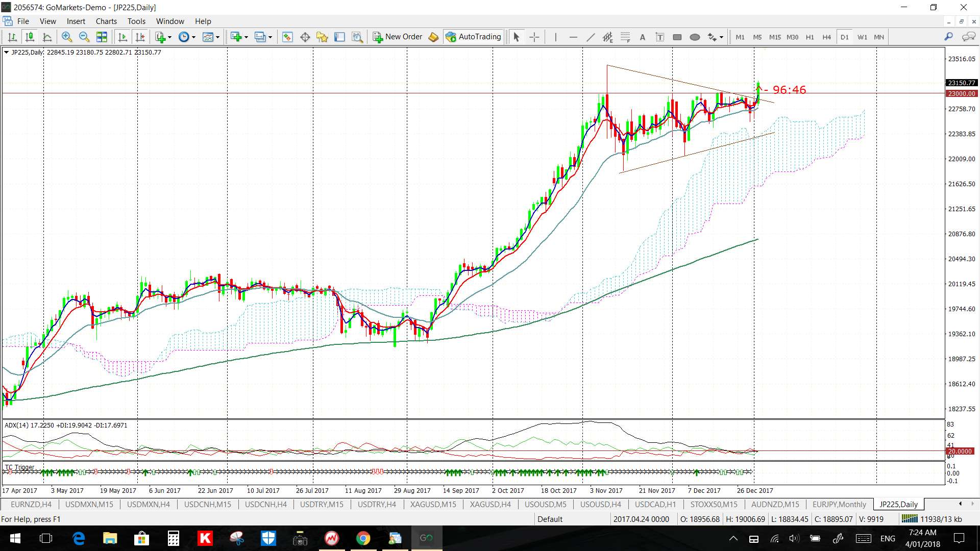Select the equidistant channel tool
The height and width of the screenshot is (551, 980).
[607, 37]
